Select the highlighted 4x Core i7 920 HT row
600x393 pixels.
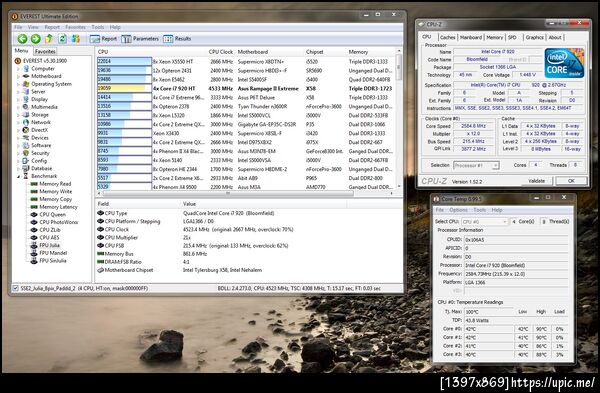(x=245, y=88)
